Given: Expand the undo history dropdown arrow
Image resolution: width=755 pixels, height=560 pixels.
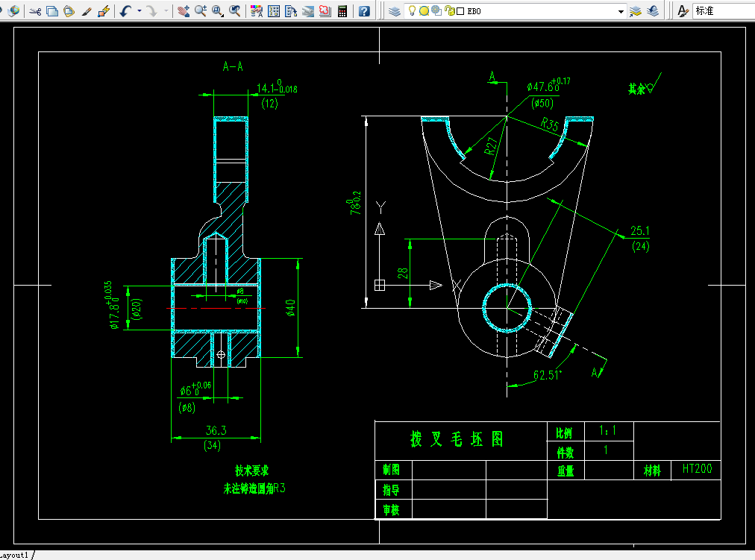Looking at the screenshot, I should point(140,11).
